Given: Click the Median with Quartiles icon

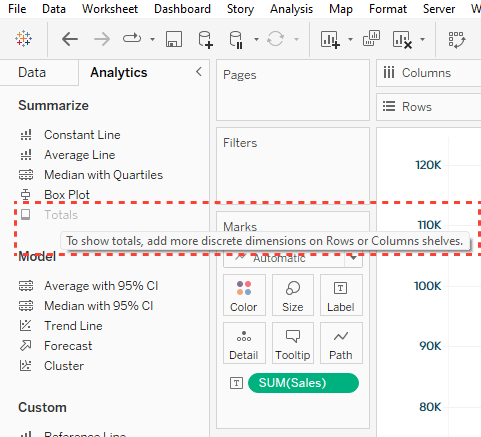Looking at the screenshot, I should 26,175.
